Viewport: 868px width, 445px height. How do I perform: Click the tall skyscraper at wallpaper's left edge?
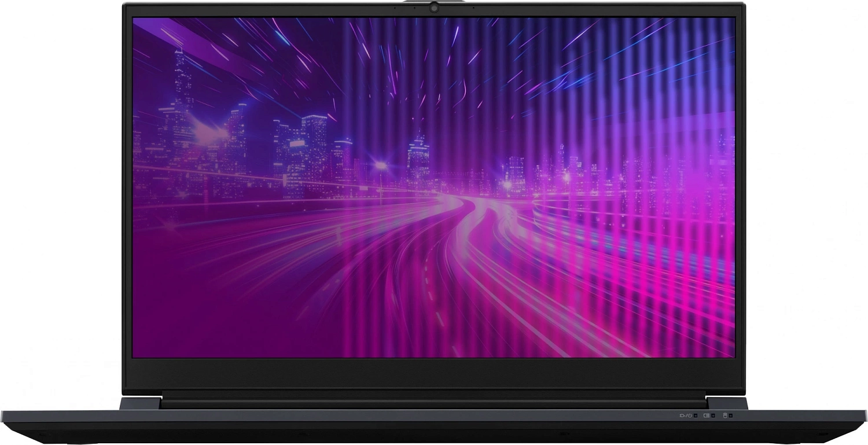coord(181,87)
